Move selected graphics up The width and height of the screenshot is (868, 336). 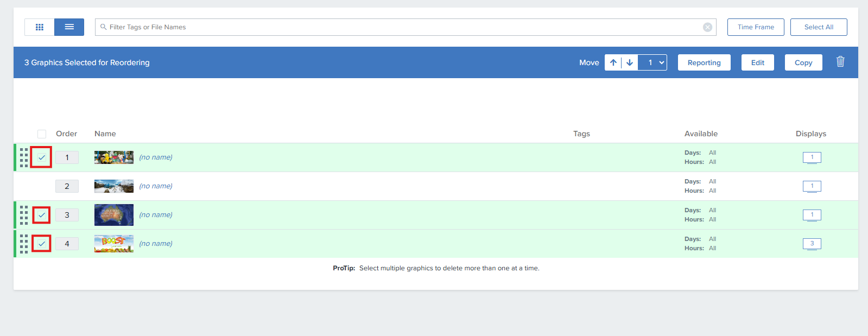point(613,63)
